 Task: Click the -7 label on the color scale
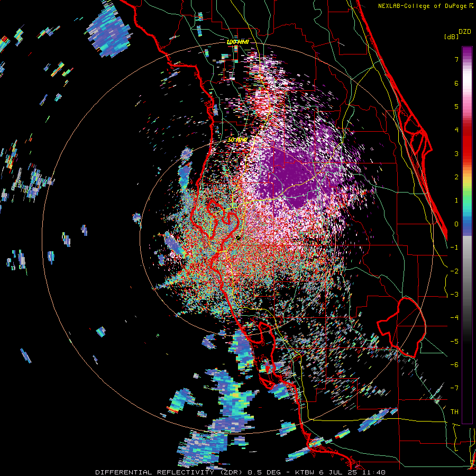coord(454,388)
